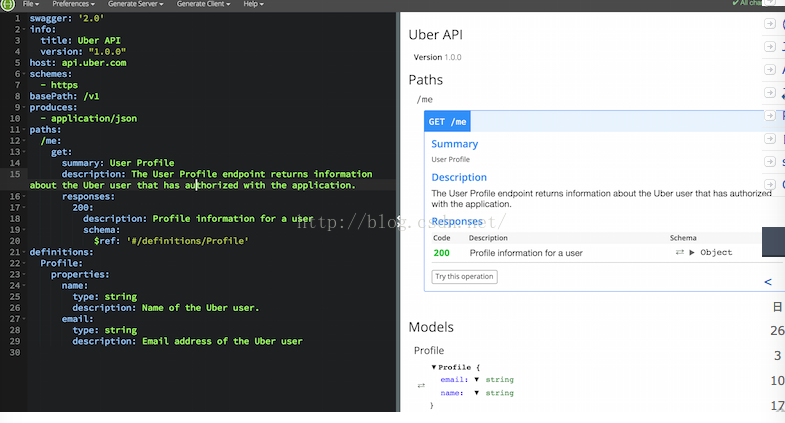
Task: Place cursor on the version: "1.0.0" line
Action: point(83,52)
